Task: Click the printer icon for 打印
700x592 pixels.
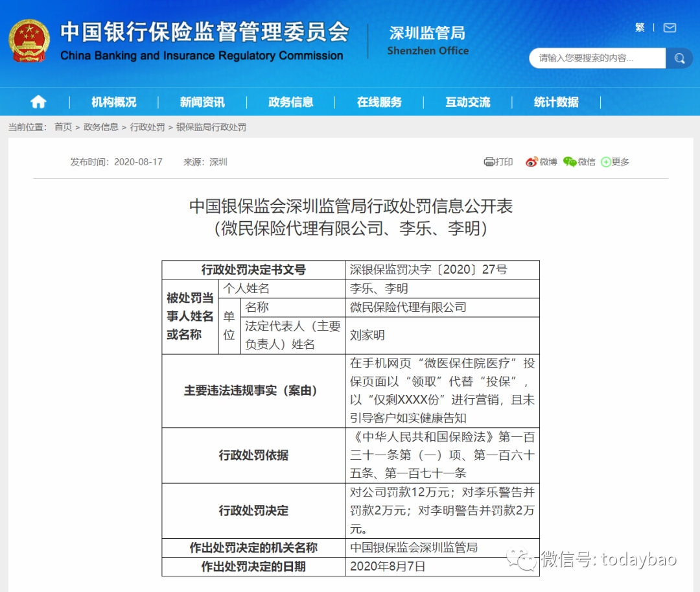Action: [489, 161]
